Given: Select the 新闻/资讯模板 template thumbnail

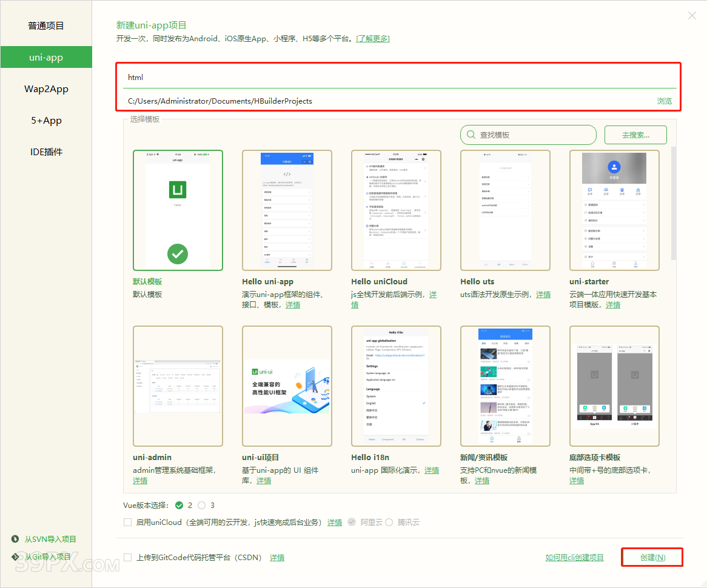Looking at the screenshot, I should [505, 386].
